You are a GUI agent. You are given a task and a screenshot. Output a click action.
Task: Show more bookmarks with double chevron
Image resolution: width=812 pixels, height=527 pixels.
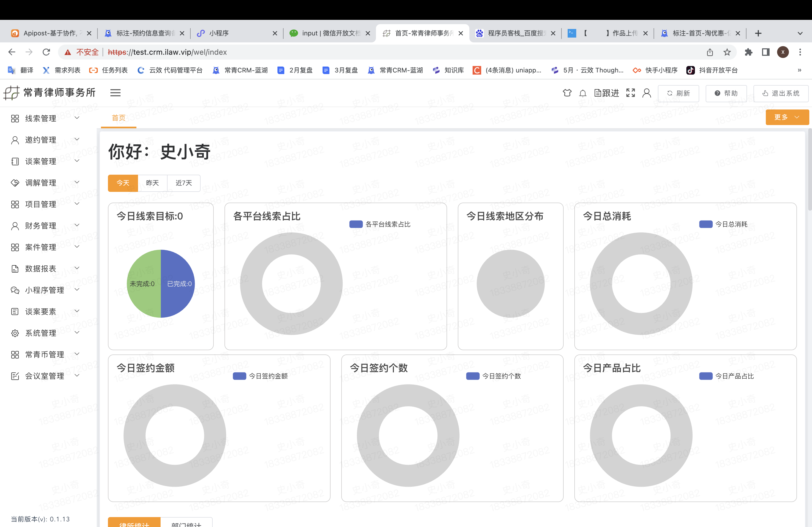(x=799, y=70)
